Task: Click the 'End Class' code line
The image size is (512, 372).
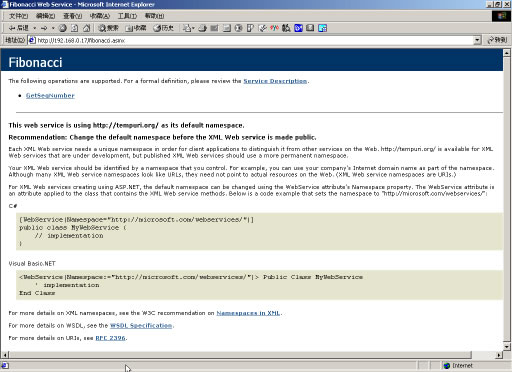Action: (x=37, y=293)
